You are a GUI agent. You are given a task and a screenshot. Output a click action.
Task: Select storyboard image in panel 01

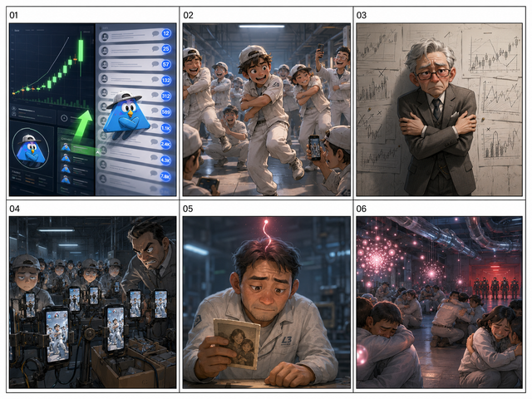point(92,109)
